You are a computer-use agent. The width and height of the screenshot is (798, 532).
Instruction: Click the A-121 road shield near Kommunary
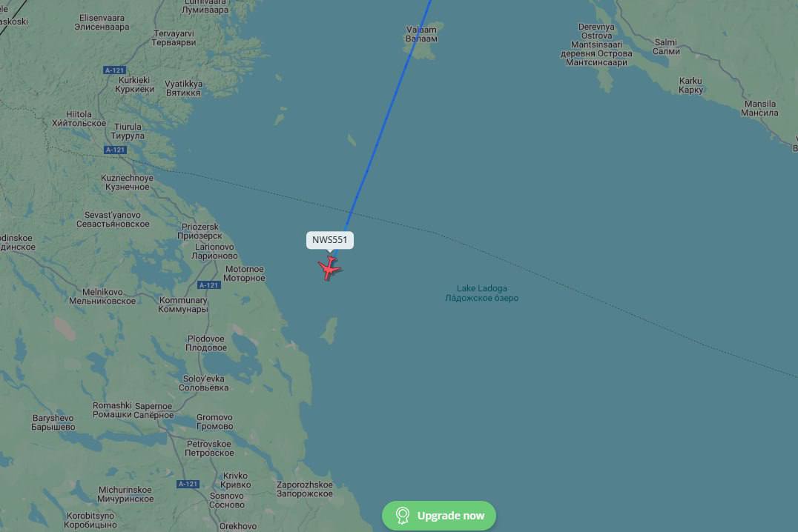[x=208, y=285]
